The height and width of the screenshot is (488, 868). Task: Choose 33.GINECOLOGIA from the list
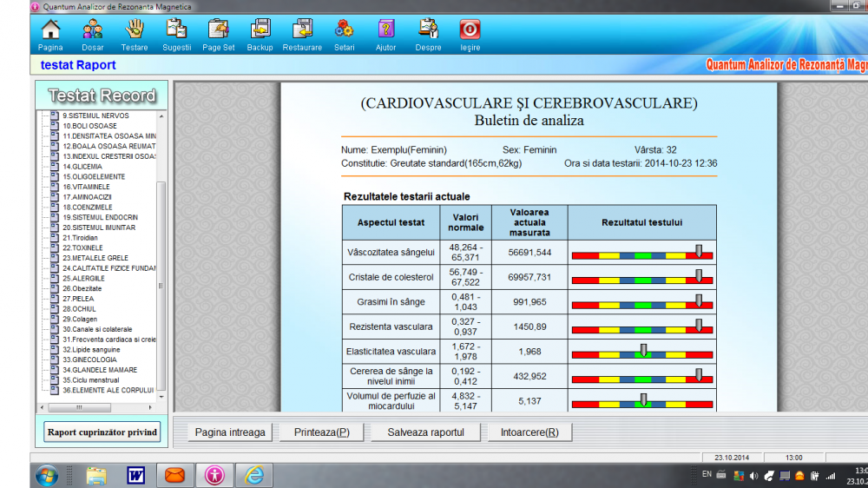(x=89, y=359)
